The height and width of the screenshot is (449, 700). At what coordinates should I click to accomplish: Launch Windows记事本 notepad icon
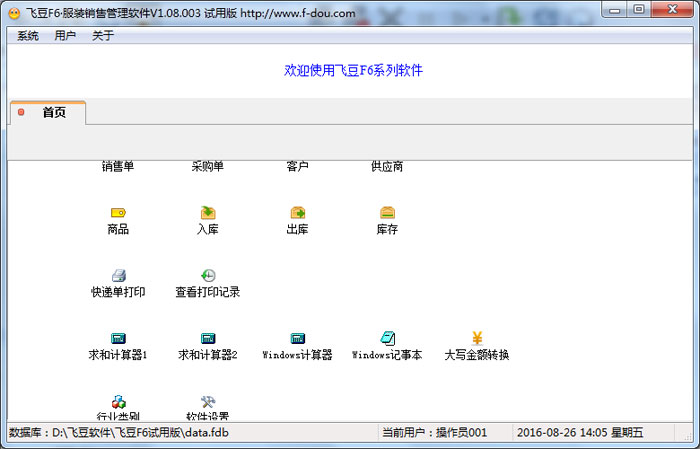(387, 338)
